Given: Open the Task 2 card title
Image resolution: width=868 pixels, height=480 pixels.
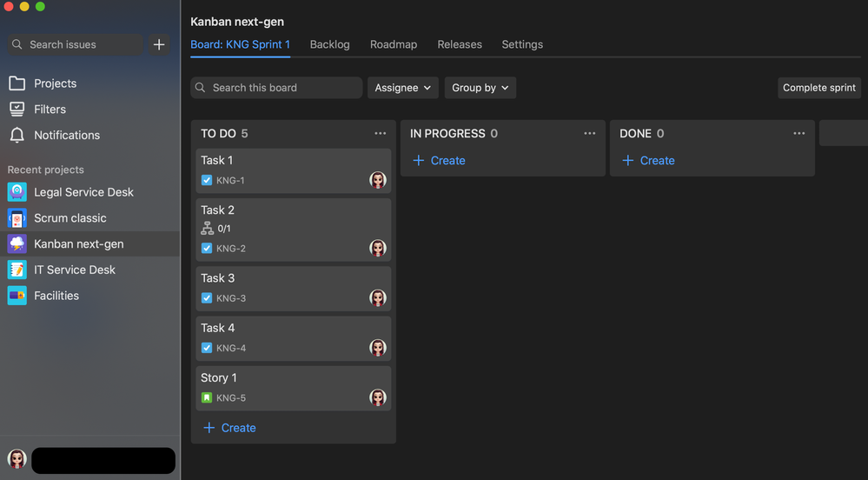Looking at the screenshot, I should [x=217, y=210].
